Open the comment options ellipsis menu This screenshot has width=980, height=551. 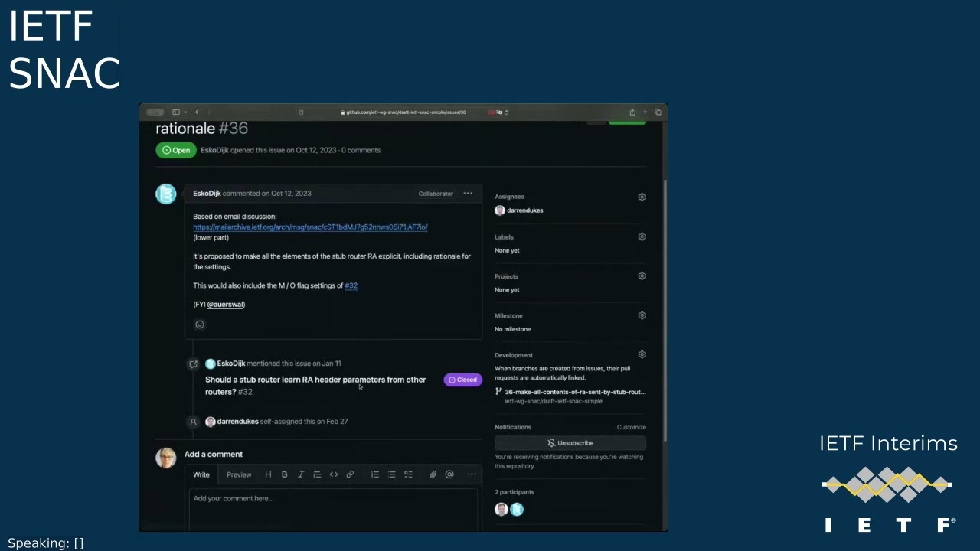point(468,194)
